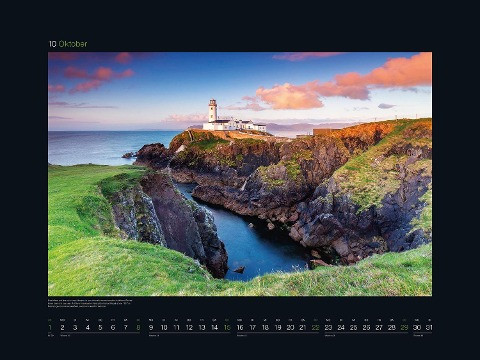Select day 1 in the calendar row
480x360 pixels.
(50, 327)
